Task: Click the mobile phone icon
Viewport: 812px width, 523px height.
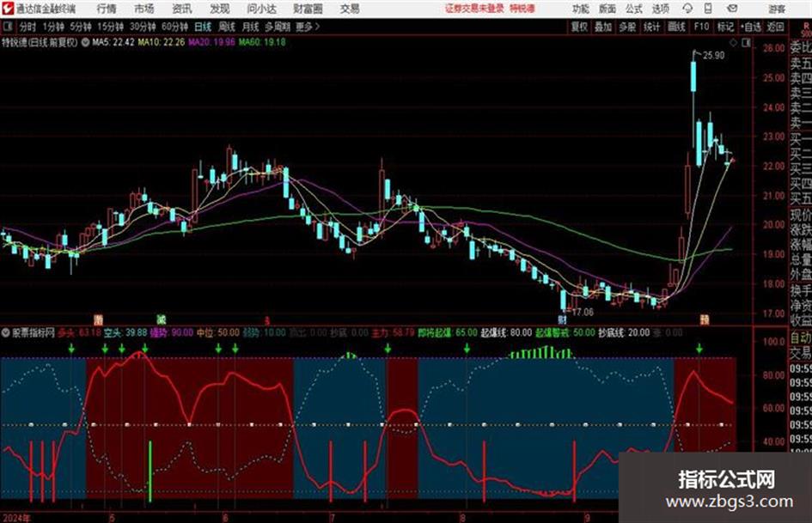Action: (x=708, y=9)
